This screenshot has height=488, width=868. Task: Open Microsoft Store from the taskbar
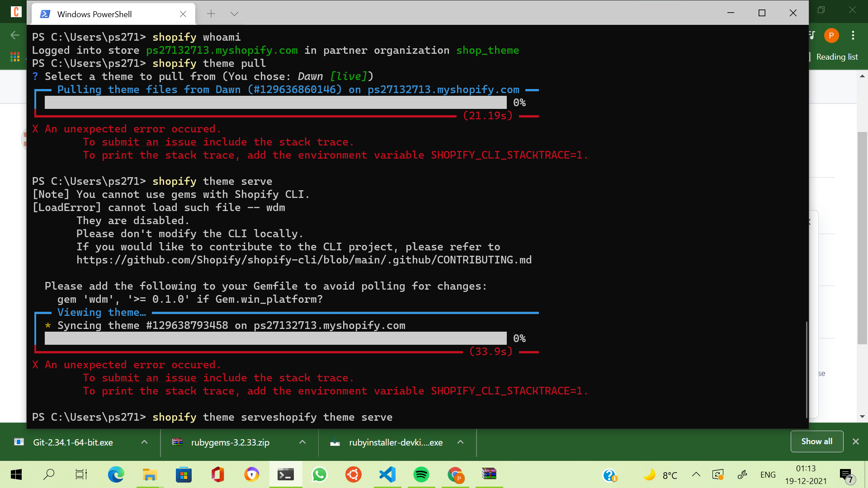183,474
